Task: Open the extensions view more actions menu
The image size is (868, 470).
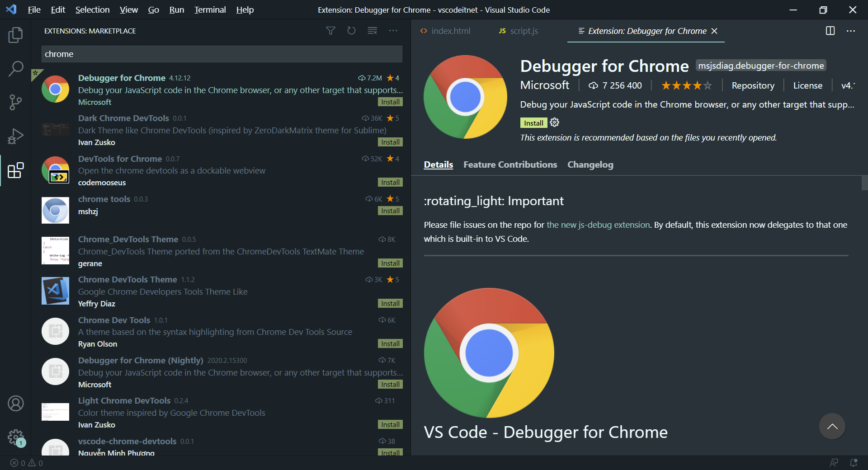Action: [393, 31]
